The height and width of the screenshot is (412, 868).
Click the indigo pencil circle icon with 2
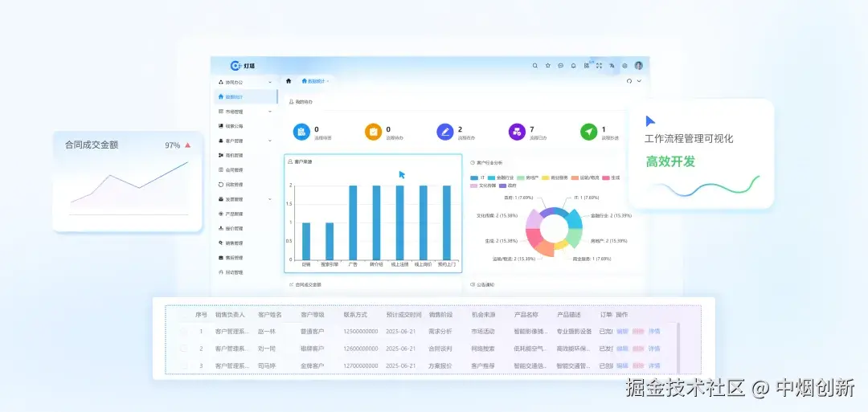pyautogui.click(x=445, y=132)
